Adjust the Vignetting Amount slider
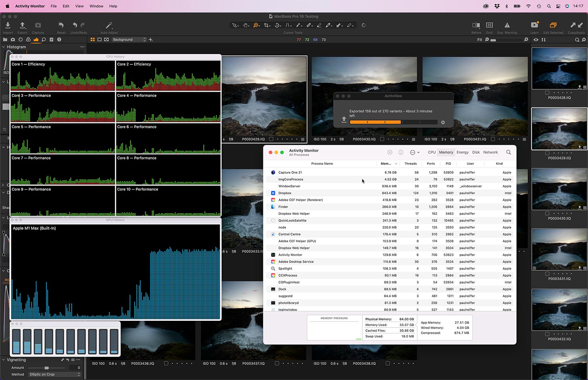Viewport: 588px width, 380px height. 46,368
